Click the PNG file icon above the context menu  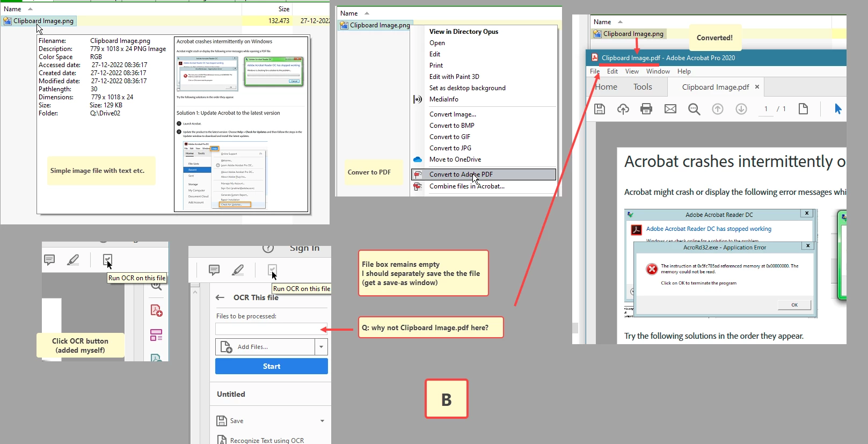coord(344,25)
